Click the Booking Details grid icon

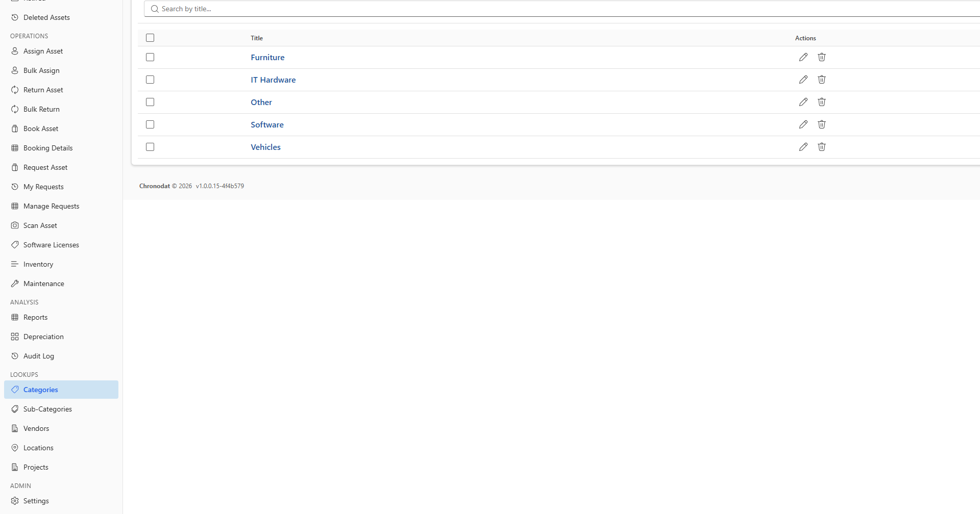[x=15, y=148]
